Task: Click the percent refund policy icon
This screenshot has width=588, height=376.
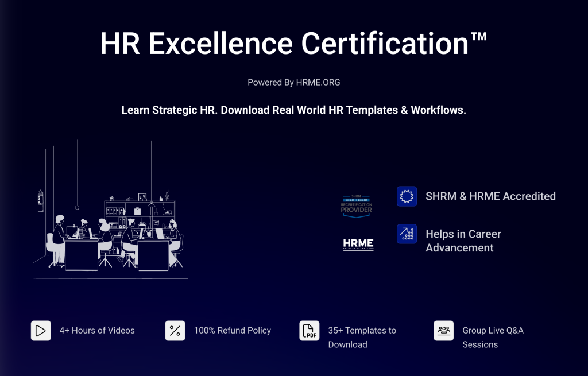Action: [175, 331]
